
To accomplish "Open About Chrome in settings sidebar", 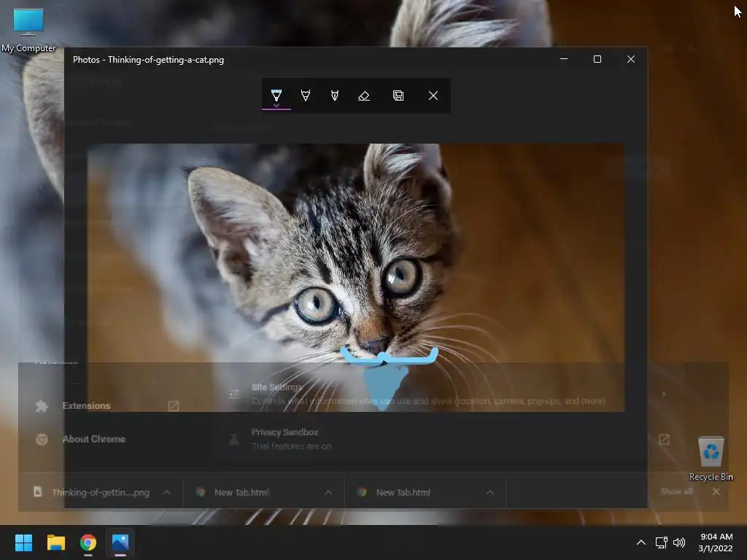I will tap(94, 439).
